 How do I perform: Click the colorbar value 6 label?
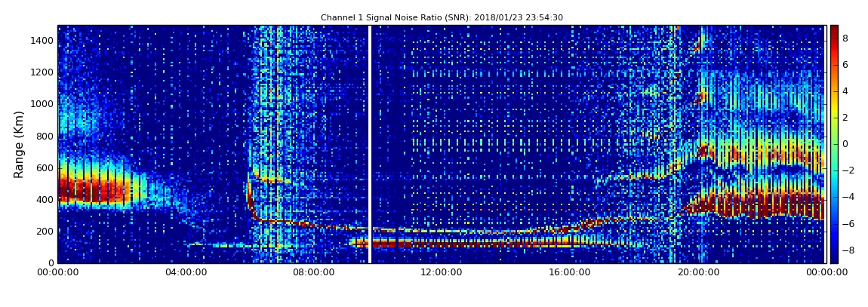coord(845,65)
